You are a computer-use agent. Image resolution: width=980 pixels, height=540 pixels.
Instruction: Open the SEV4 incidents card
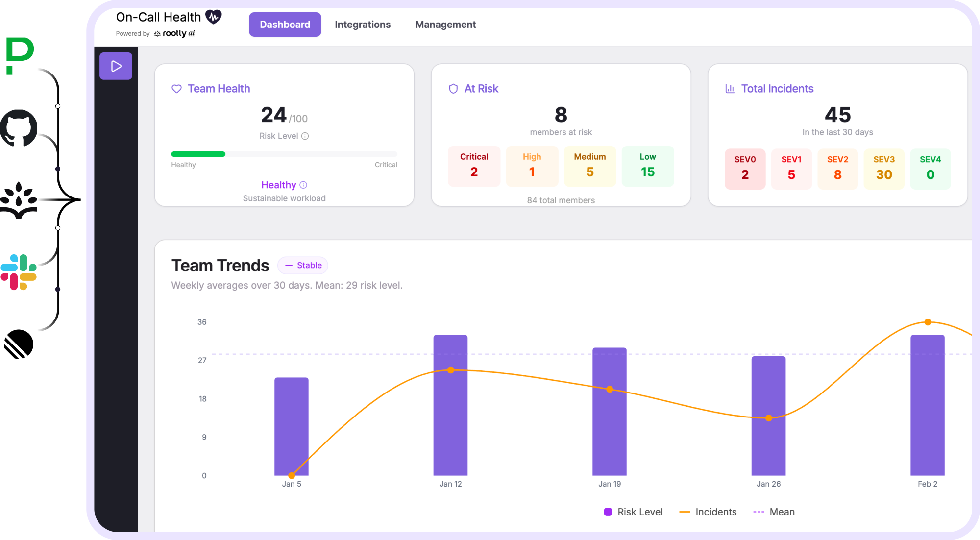click(x=930, y=169)
